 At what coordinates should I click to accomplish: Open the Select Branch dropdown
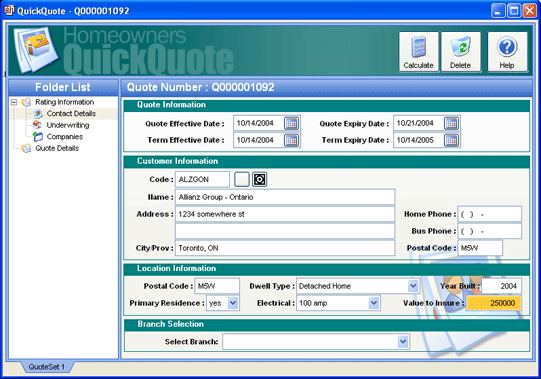point(403,342)
